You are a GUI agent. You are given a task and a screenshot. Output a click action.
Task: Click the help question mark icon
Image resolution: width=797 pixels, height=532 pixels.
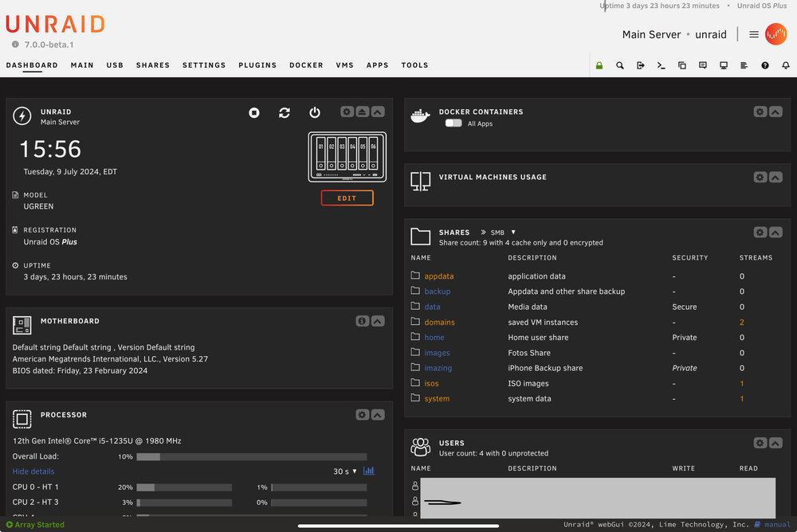tap(765, 65)
